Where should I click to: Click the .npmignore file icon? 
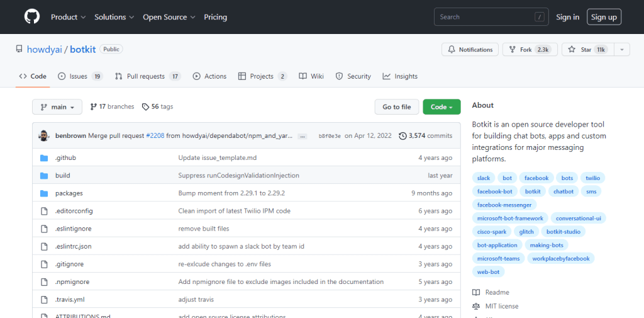point(45,282)
